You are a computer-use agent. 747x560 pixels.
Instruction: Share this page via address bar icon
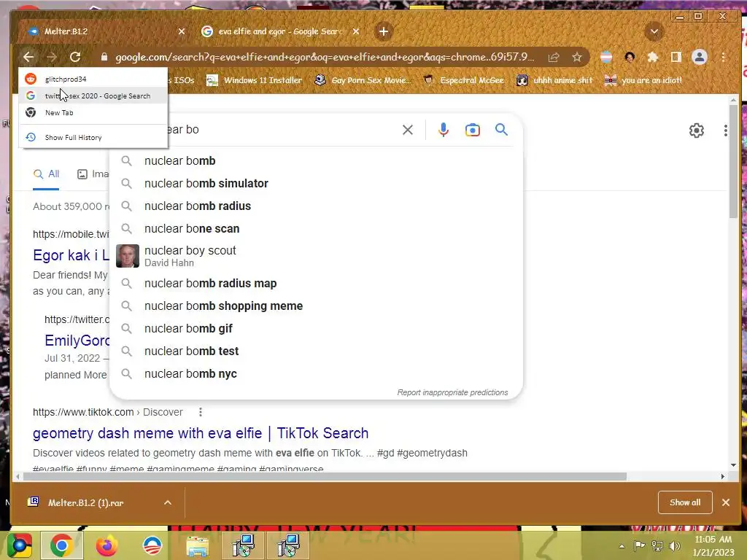point(554,58)
